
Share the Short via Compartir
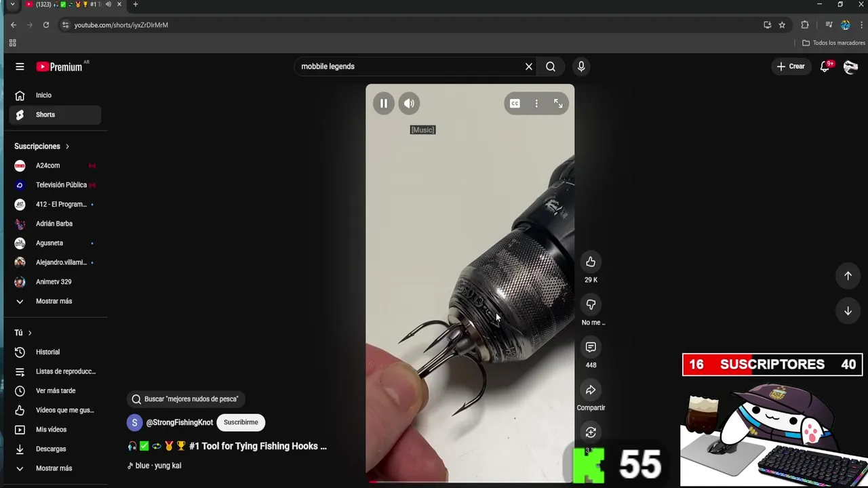pos(591,390)
